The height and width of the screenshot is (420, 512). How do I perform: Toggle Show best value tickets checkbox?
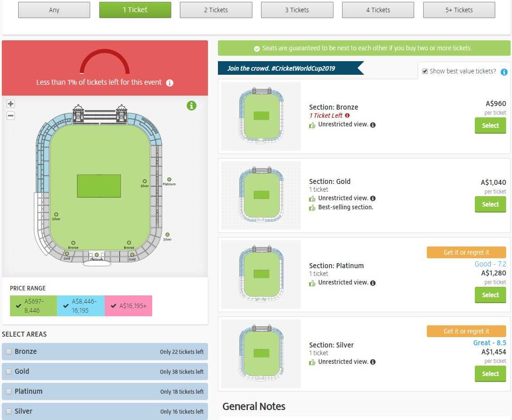[425, 71]
